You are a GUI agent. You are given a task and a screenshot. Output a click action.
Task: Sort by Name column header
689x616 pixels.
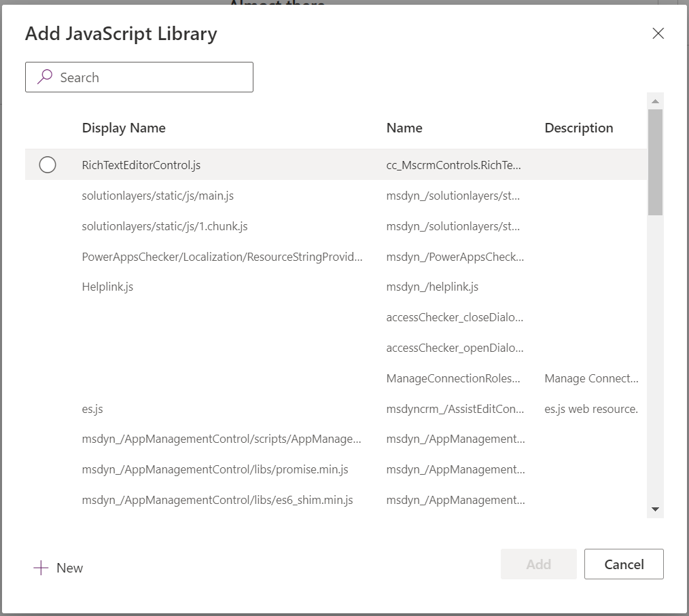[x=404, y=128]
